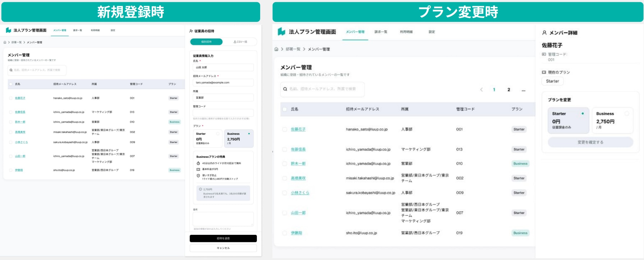Viewport: 644px width, 260px height.
Task: Click the キャンセル button in invite panel
Action: pyautogui.click(x=223, y=248)
